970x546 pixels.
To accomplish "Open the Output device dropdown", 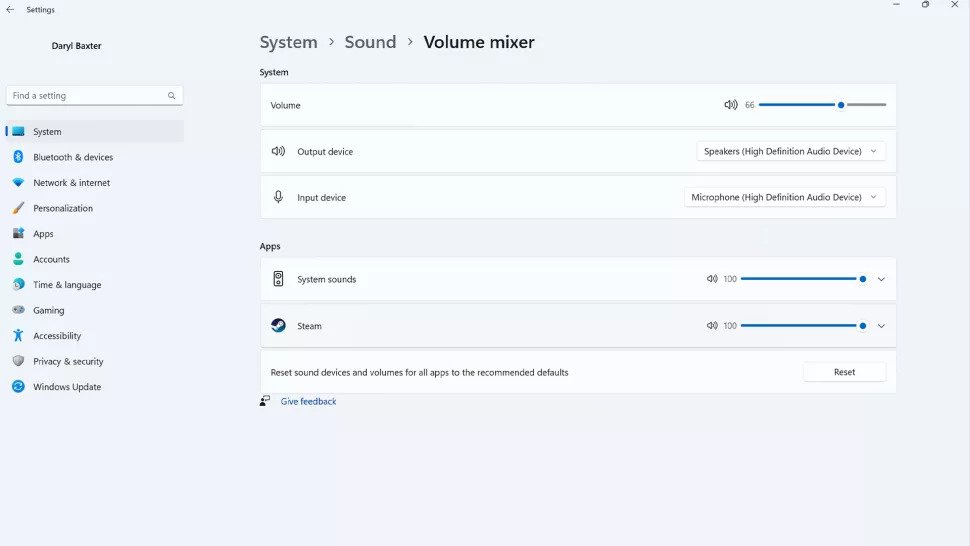I will tap(791, 151).
